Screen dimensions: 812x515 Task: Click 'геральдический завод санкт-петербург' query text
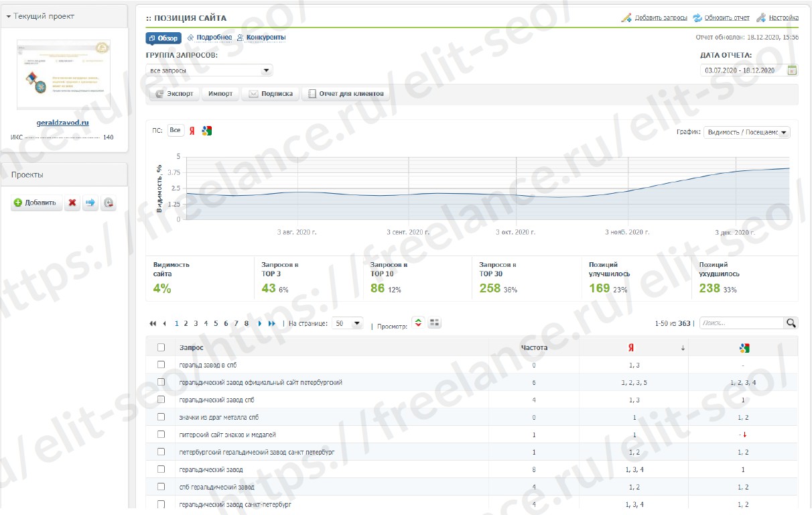pyautogui.click(x=235, y=504)
